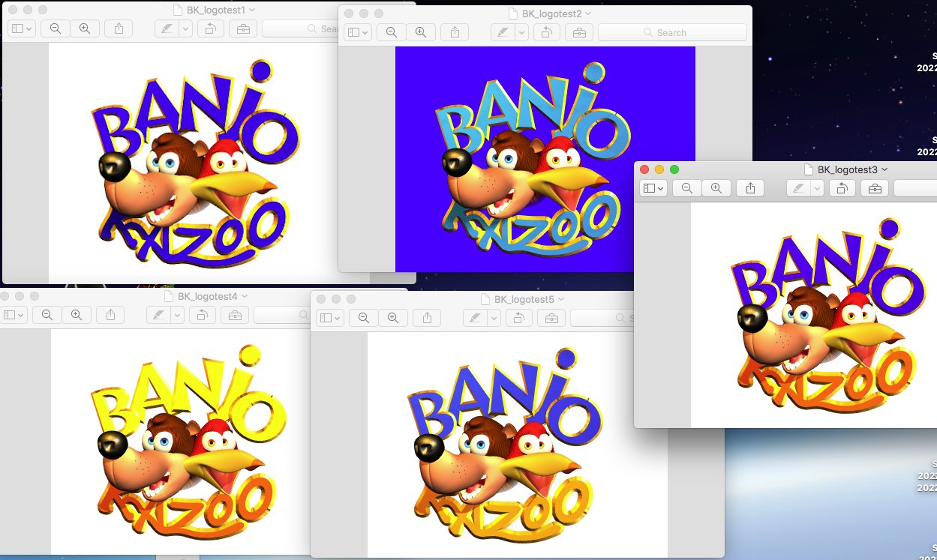
Task: Open the Share menu in the BK_logotest1 window
Action: [119, 28]
